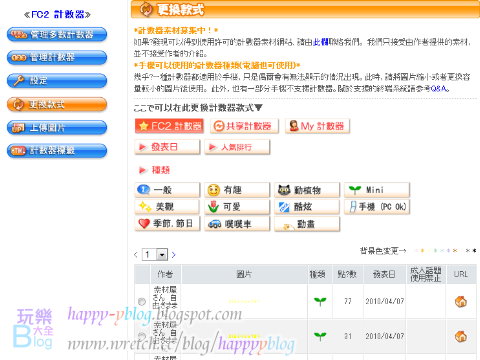This screenshot has height=360, width=480.
Task: Open 上傳圖片 sidebar button
Action: point(57,128)
